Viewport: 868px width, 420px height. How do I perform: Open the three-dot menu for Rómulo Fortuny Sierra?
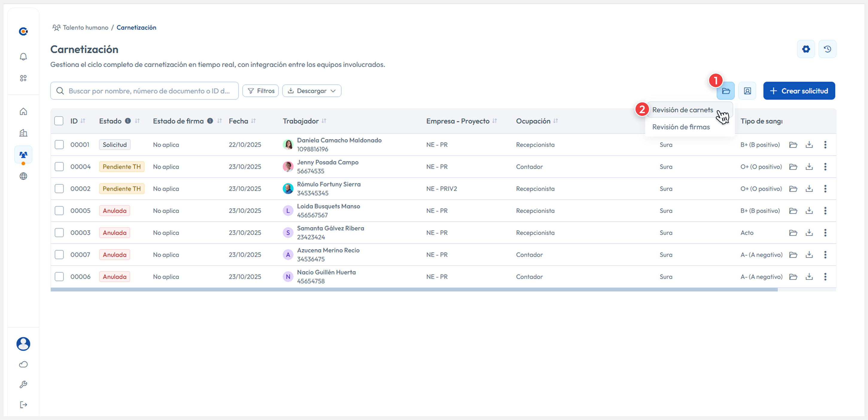coord(825,189)
